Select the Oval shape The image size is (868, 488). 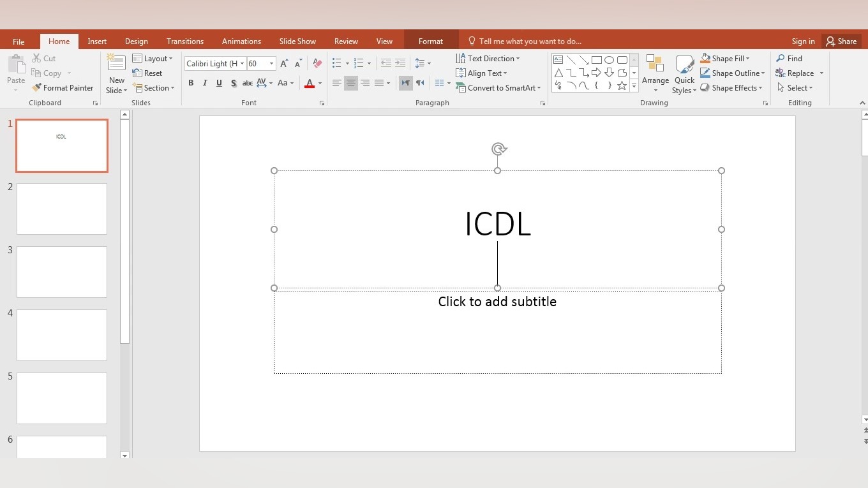(610, 60)
